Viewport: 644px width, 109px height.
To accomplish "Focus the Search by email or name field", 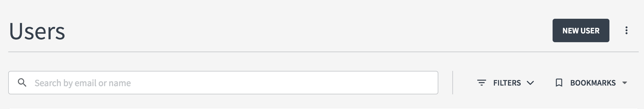I will click(x=223, y=83).
